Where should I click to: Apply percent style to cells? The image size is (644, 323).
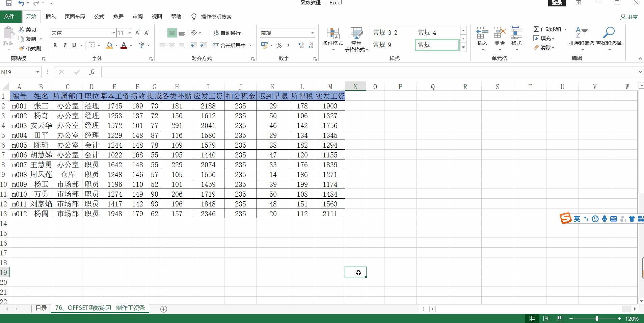[x=279, y=45]
